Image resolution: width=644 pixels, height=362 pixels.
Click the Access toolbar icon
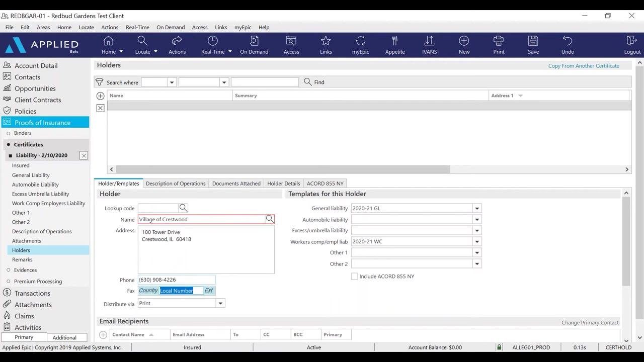pyautogui.click(x=291, y=45)
